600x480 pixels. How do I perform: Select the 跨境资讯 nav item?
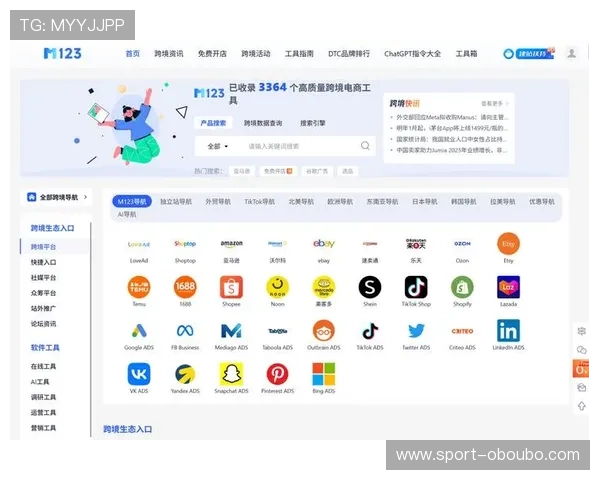pos(169,54)
